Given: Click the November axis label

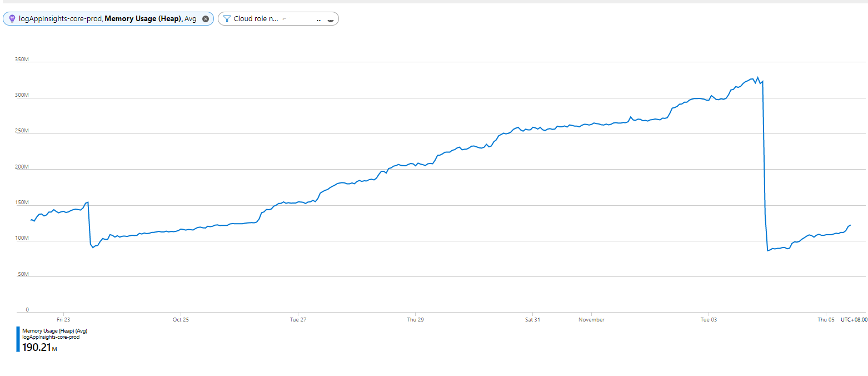Looking at the screenshot, I should pos(591,319).
